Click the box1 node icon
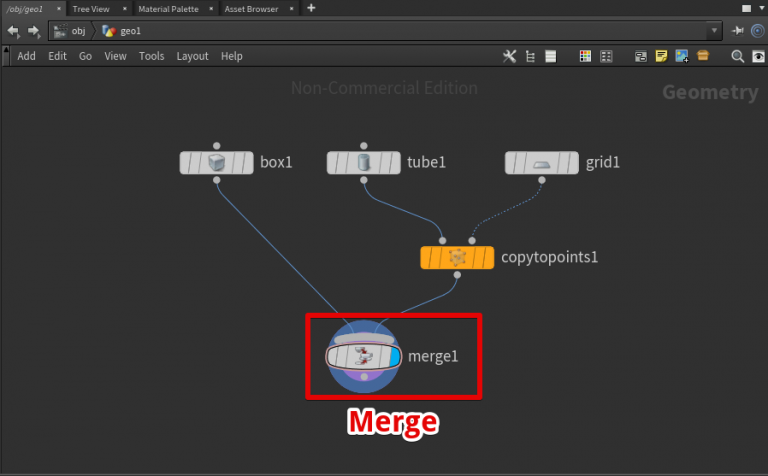 217,162
